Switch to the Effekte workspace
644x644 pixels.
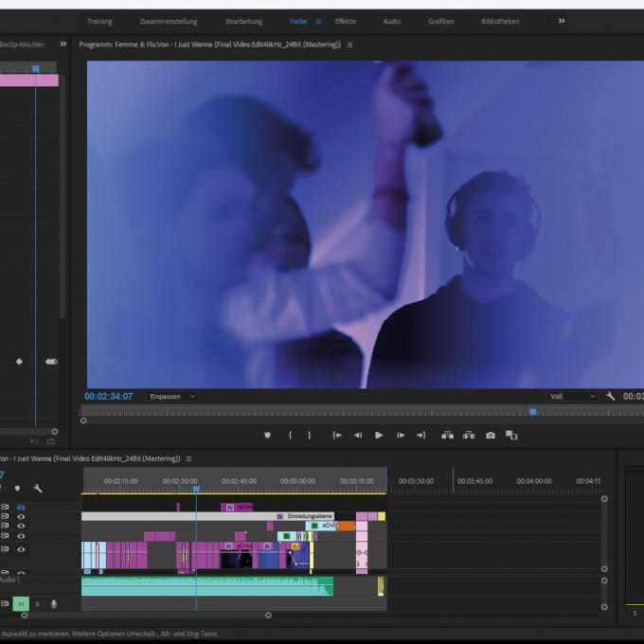pyautogui.click(x=346, y=22)
